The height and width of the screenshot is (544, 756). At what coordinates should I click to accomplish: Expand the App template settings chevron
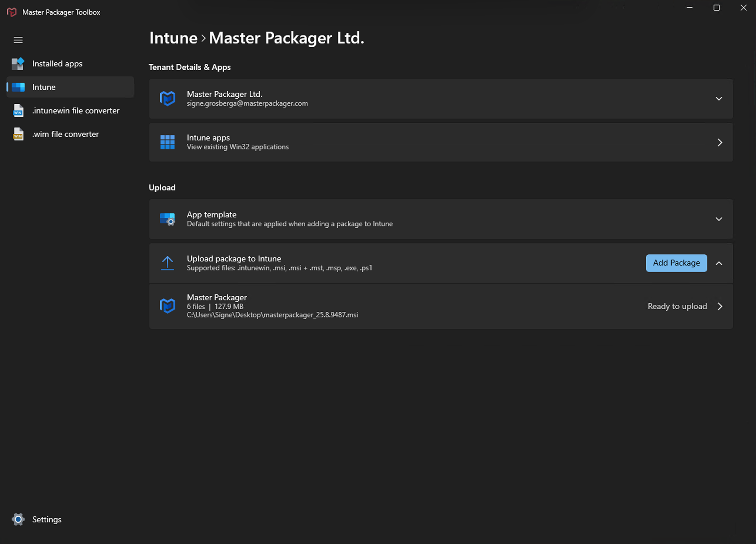[719, 219]
